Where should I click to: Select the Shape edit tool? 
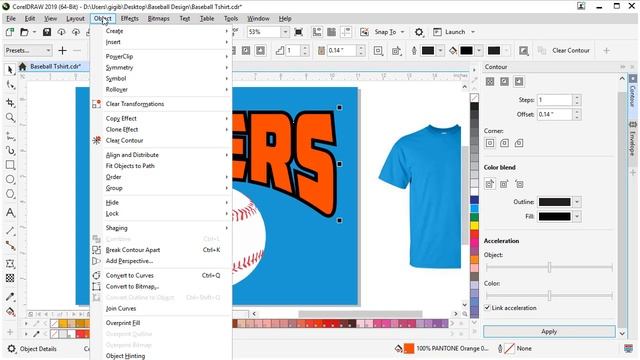(10, 85)
